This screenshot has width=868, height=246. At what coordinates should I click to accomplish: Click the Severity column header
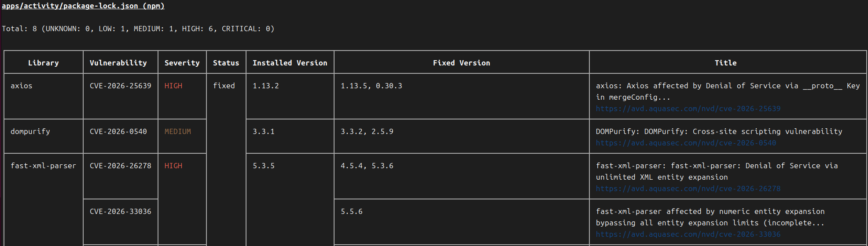(182, 63)
